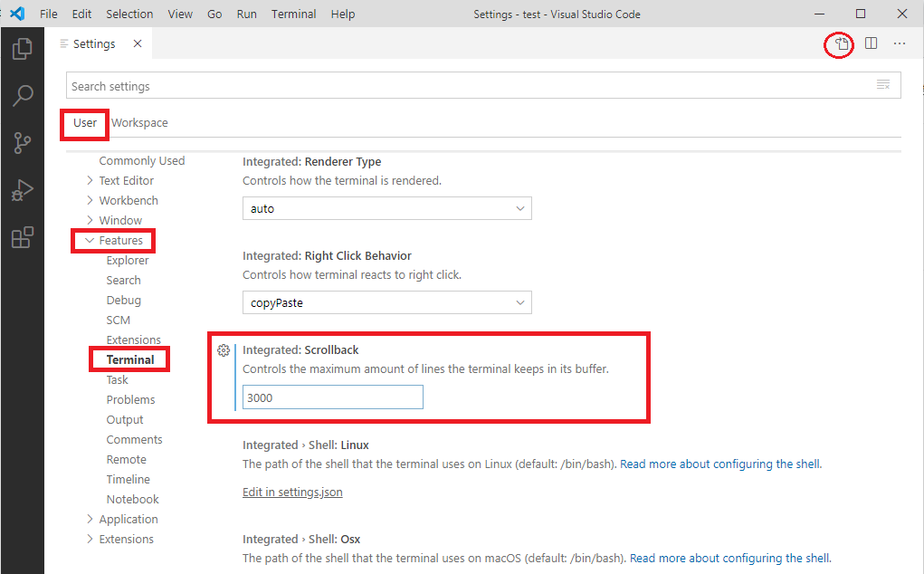Open the Help menu

(342, 14)
